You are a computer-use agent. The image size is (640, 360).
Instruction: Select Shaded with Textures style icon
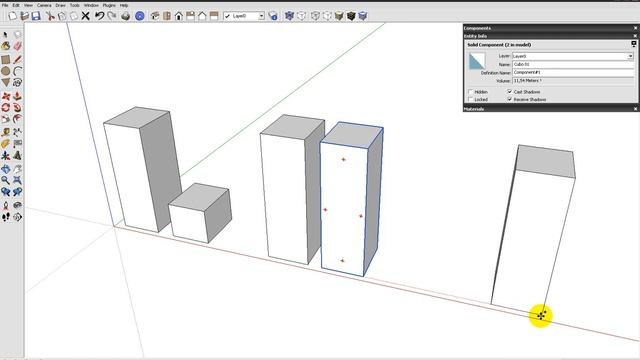pos(351,16)
